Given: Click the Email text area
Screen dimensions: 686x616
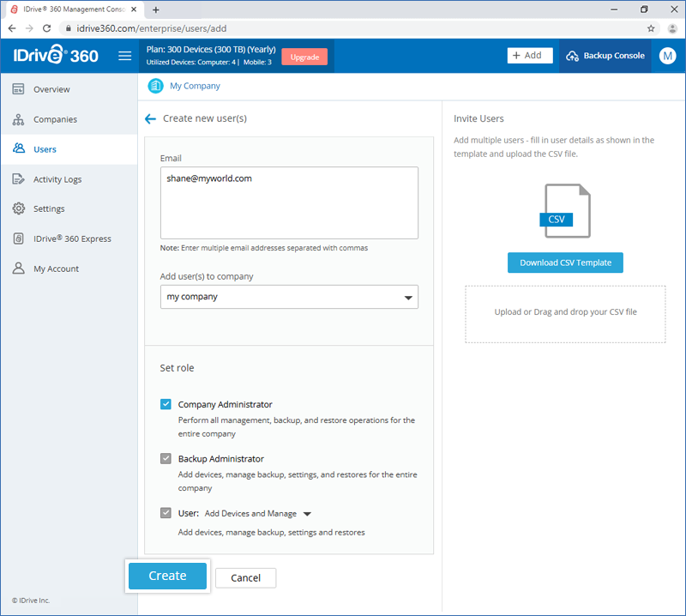Looking at the screenshot, I should [x=289, y=202].
